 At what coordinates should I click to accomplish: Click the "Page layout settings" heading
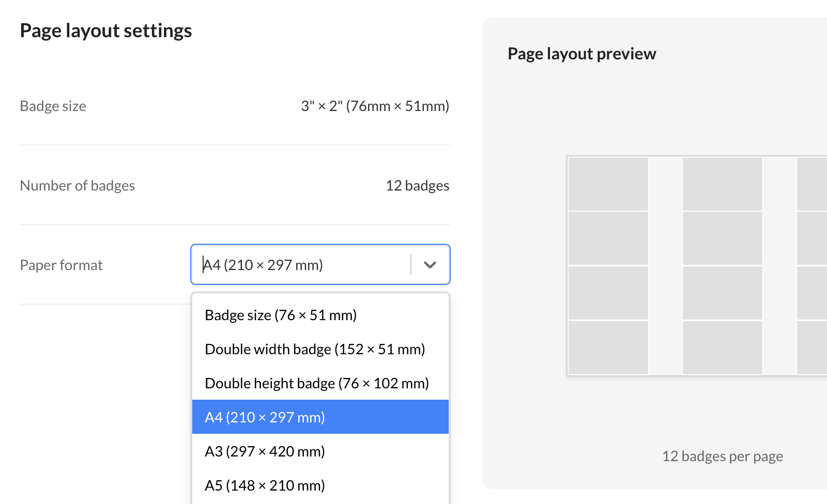(106, 31)
